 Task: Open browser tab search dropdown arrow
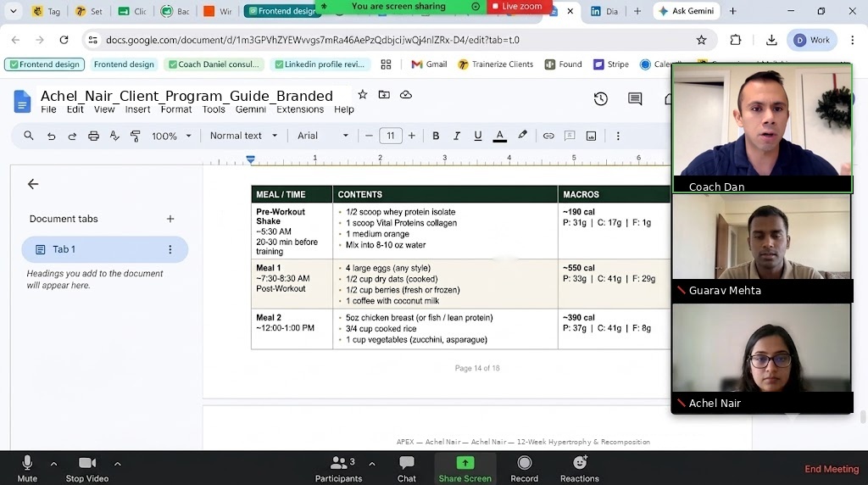point(14,11)
